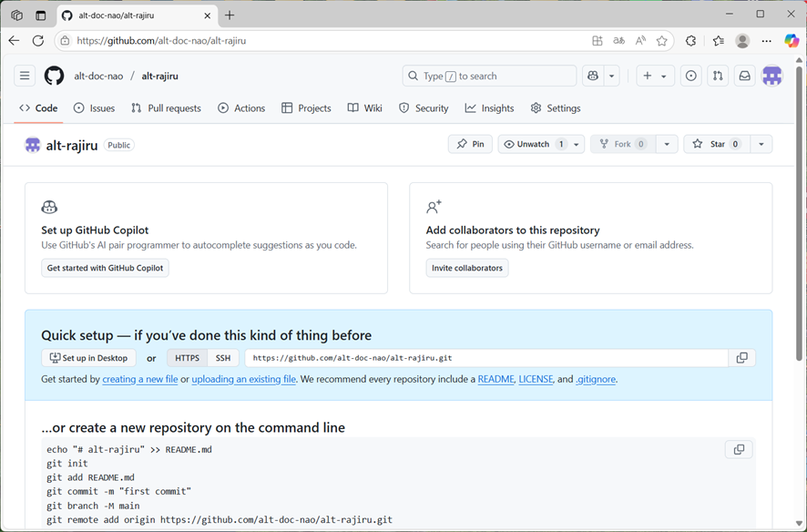
Task: Select SSH clone protocol
Action: tap(223, 358)
